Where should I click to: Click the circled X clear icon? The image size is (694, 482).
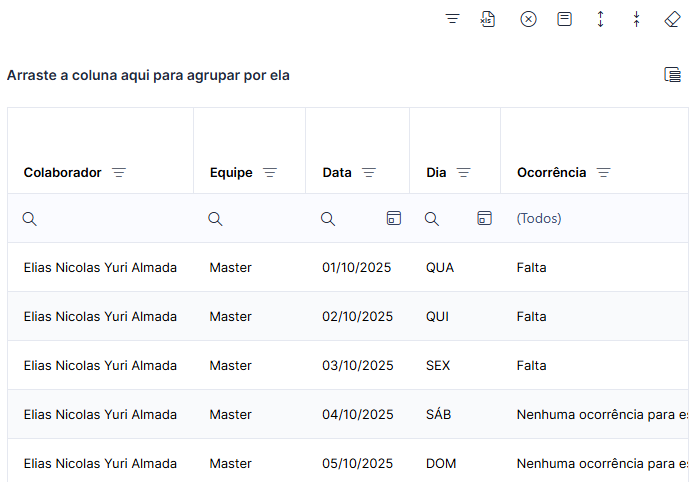point(528,19)
